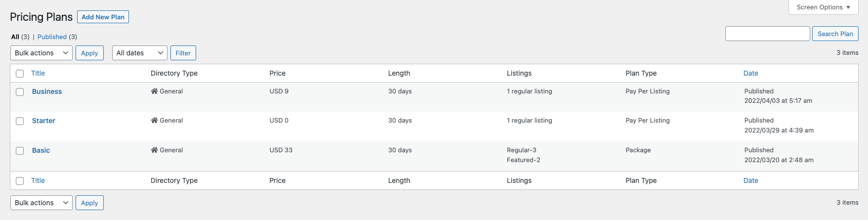Click the plan search input field
Screen dimensions: 868x220
click(x=767, y=34)
